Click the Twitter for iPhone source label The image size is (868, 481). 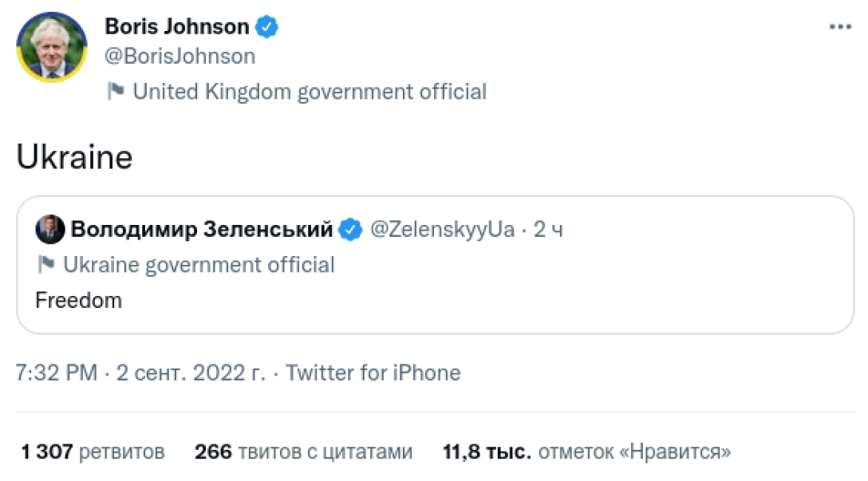375,372
